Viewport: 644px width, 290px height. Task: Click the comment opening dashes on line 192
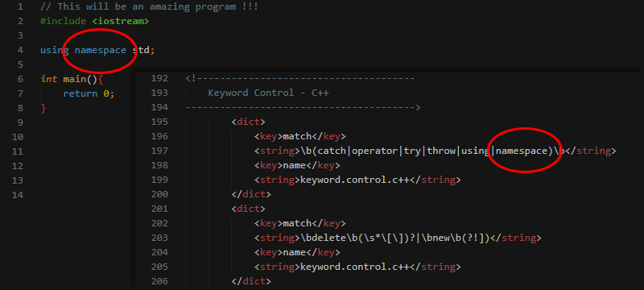tap(299, 78)
